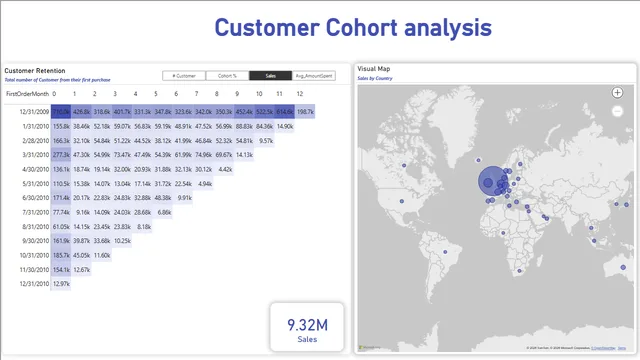
Task: Select the Australia sales bubble
Action: [x=623, y=267]
